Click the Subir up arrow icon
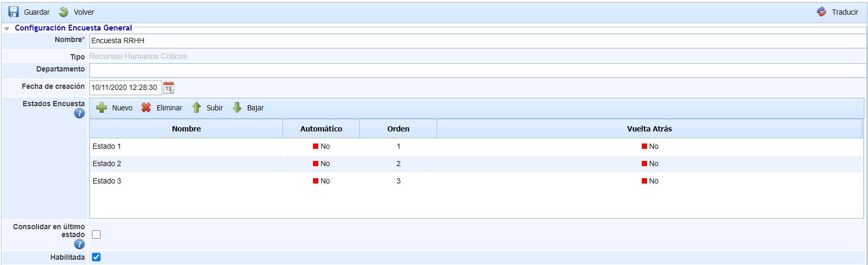This screenshot has height=265, width=868. [196, 108]
